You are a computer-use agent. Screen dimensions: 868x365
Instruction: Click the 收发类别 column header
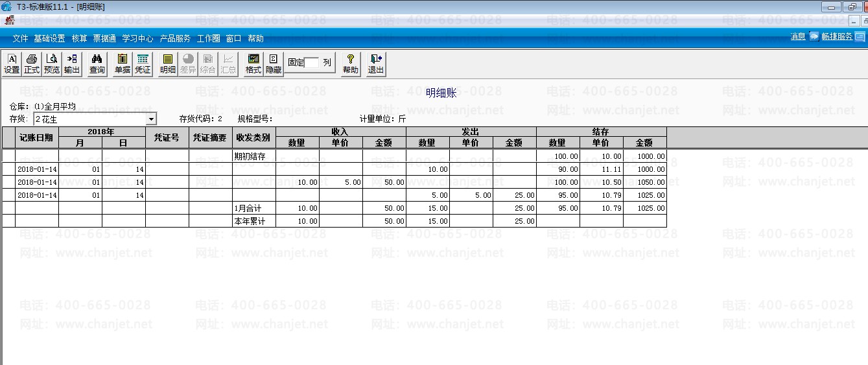tap(254, 137)
